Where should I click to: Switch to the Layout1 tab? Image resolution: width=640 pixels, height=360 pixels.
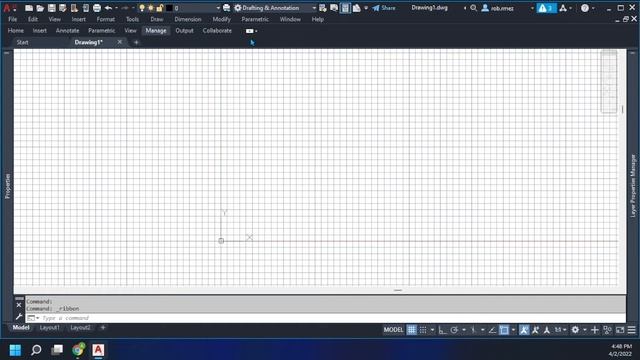tap(49, 328)
